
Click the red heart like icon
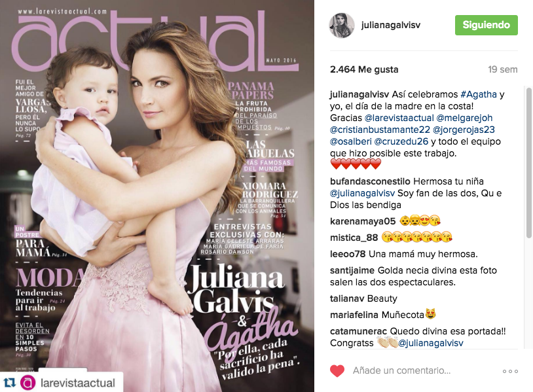(337, 370)
